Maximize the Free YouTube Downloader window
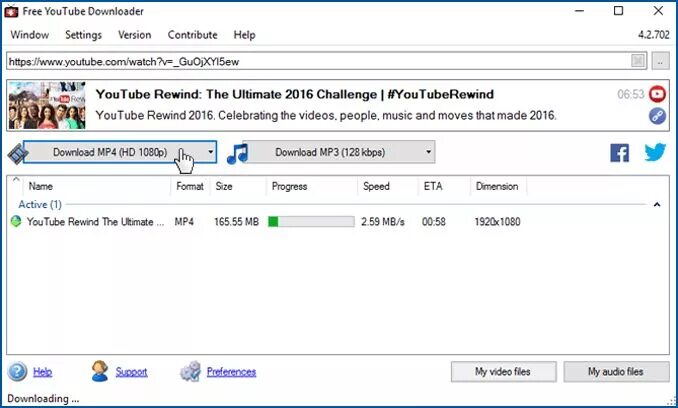The image size is (678, 408). (619, 10)
